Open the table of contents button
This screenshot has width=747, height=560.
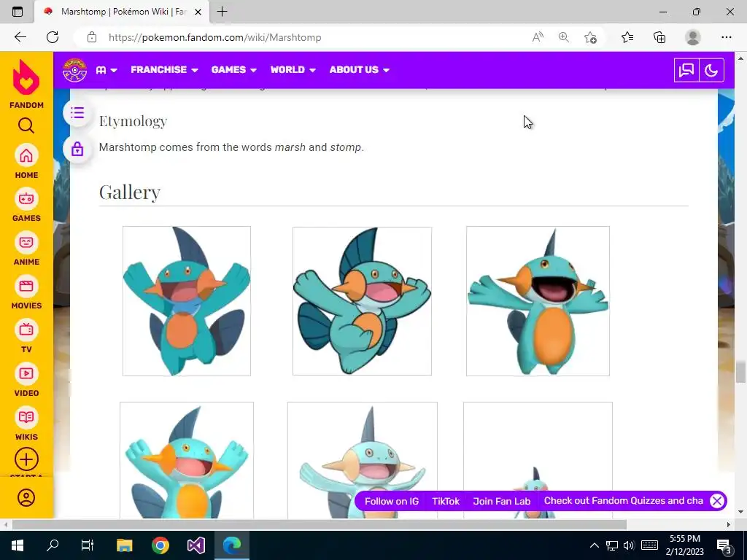pyautogui.click(x=77, y=113)
